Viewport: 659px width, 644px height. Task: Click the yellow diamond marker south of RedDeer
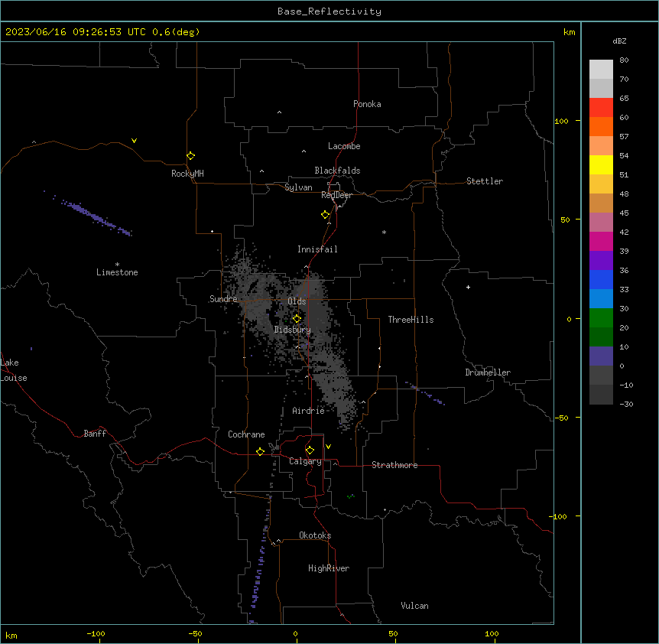(325, 214)
